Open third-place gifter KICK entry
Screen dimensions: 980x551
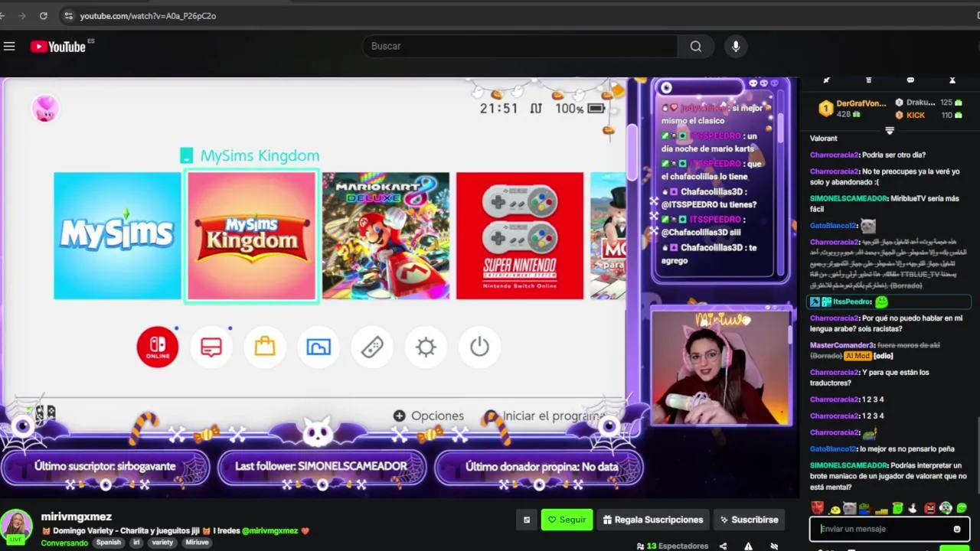tap(929, 115)
